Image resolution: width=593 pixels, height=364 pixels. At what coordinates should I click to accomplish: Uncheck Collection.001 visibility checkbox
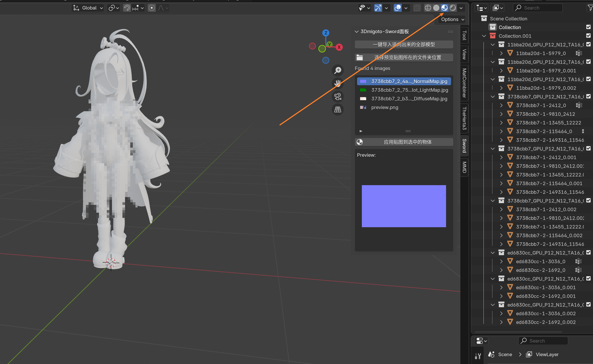[588, 36]
